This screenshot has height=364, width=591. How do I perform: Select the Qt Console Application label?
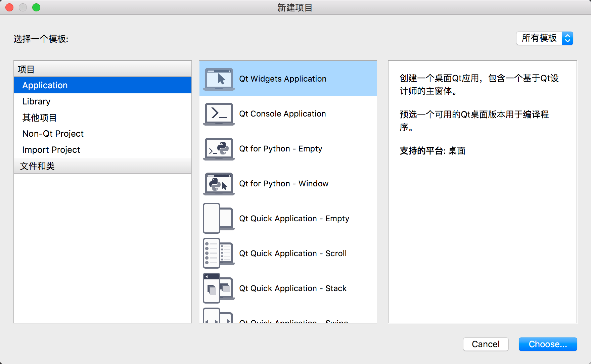click(x=282, y=114)
